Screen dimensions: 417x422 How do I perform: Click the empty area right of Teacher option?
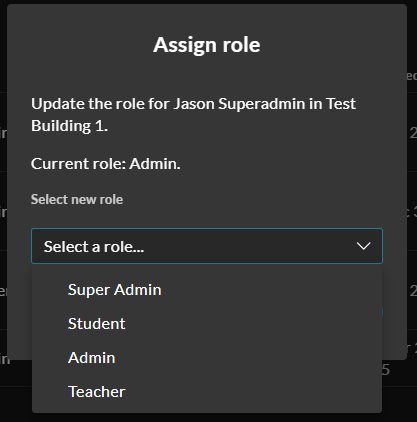[253, 392]
